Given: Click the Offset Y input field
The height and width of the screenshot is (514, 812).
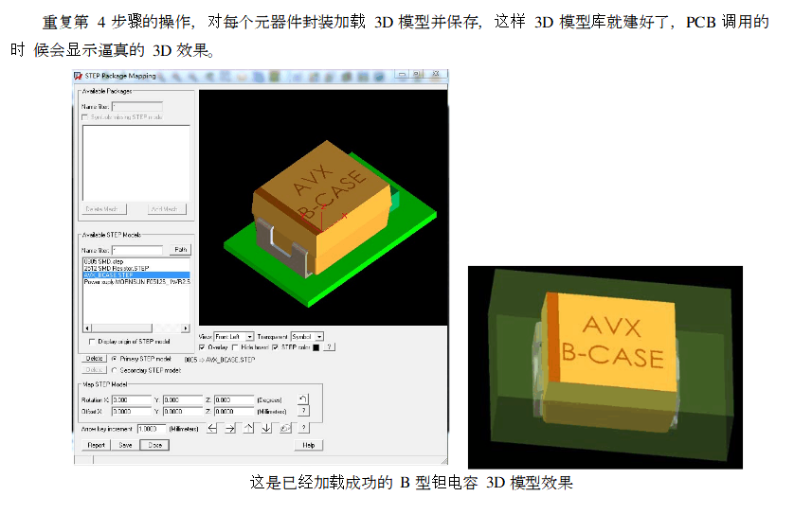Looking at the screenshot, I should 183,411.
